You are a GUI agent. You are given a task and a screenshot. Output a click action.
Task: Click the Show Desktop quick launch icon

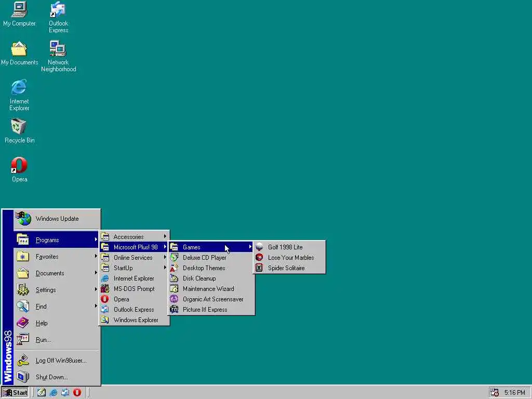click(x=42, y=393)
